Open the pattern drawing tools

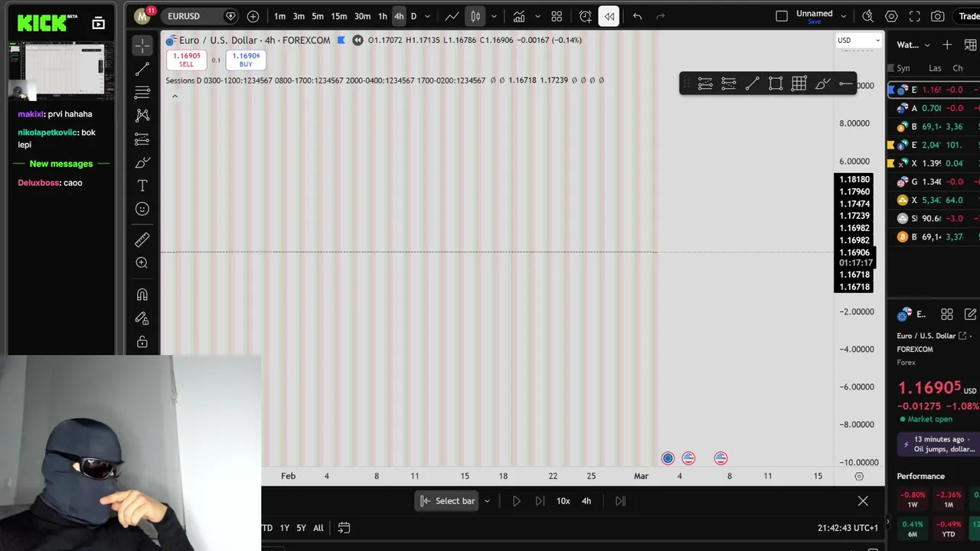point(142,116)
